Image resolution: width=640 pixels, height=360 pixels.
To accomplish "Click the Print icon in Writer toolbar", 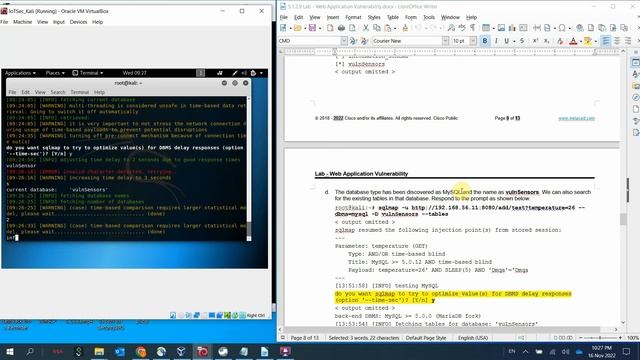I will [x=341, y=28].
